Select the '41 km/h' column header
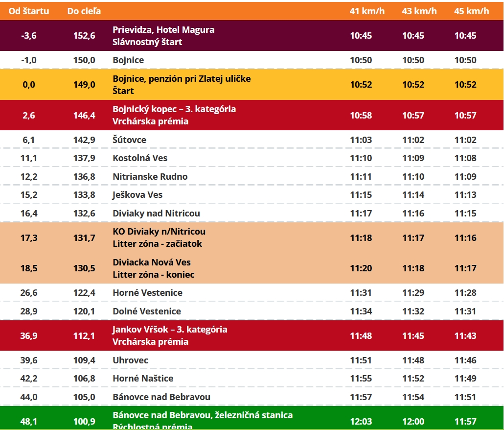 click(367, 11)
